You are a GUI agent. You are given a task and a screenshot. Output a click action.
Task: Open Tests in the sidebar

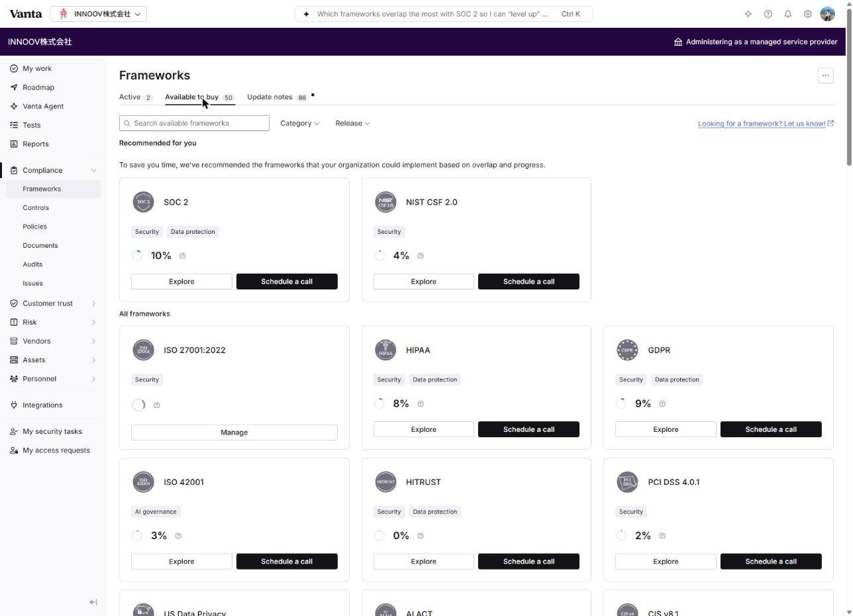[32, 125]
